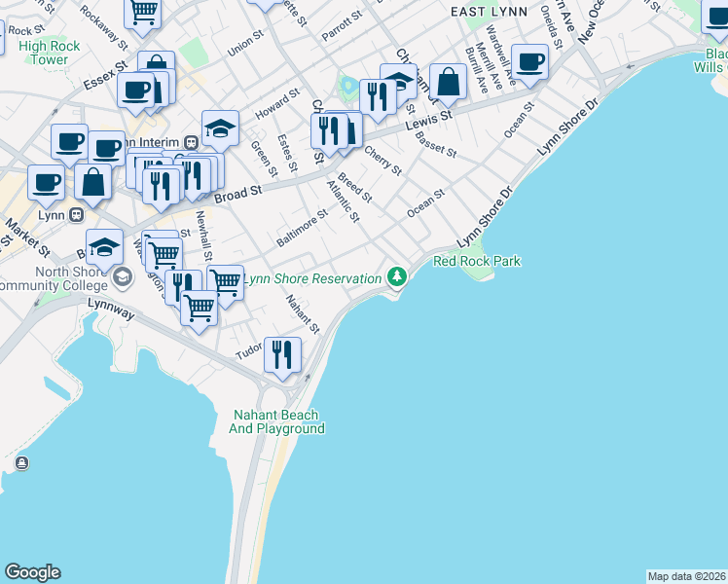
Task: Click the Lynn Interim station transit icon
Action: pyautogui.click(x=191, y=142)
